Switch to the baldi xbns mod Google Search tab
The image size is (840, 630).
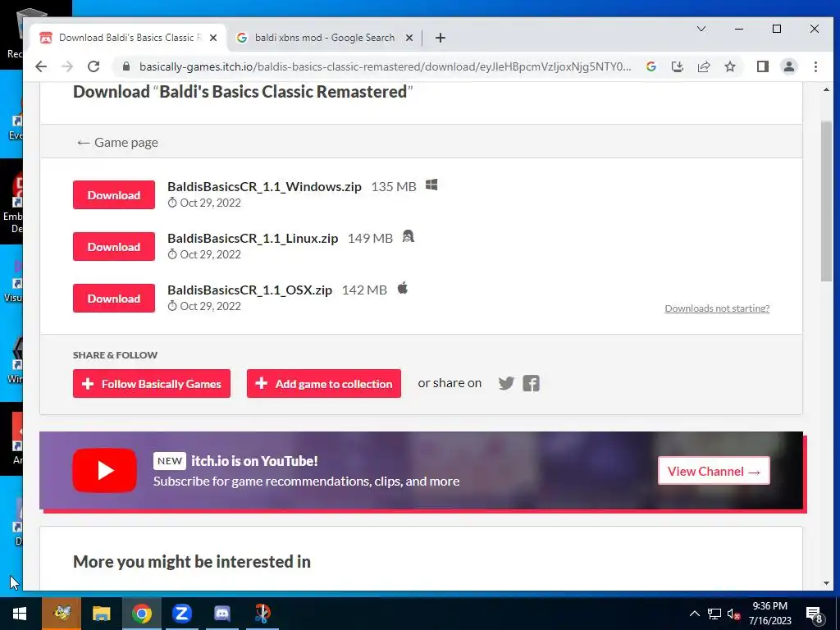click(x=325, y=38)
